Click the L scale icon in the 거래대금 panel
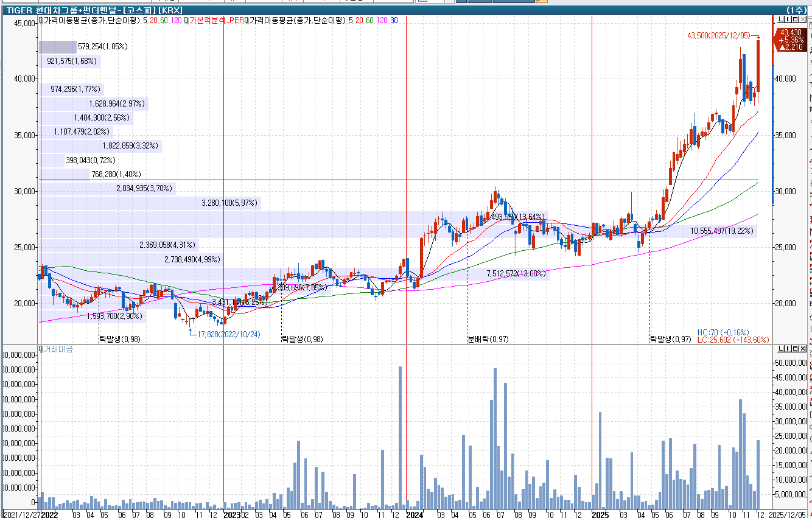812x518 pixels. pos(781,348)
